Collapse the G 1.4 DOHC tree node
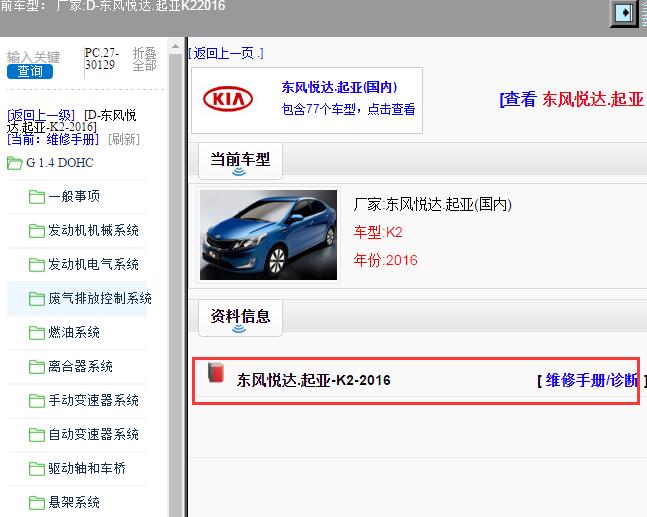Image resolution: width=647 pixels, height=517 pixels. pos(59,163)
